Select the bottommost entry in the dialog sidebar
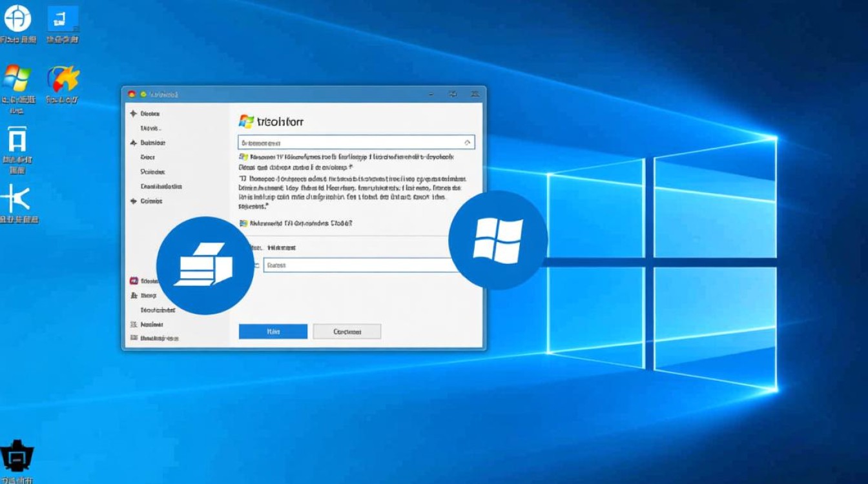 154,338
